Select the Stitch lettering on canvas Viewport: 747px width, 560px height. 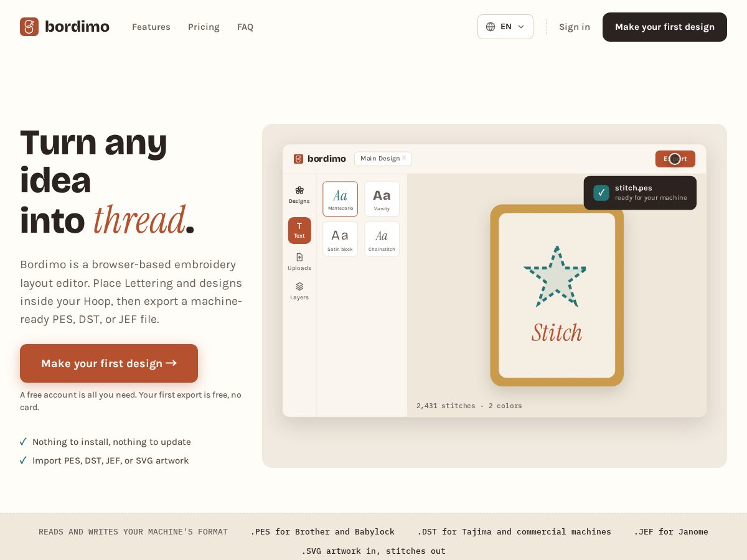[557, 333]
